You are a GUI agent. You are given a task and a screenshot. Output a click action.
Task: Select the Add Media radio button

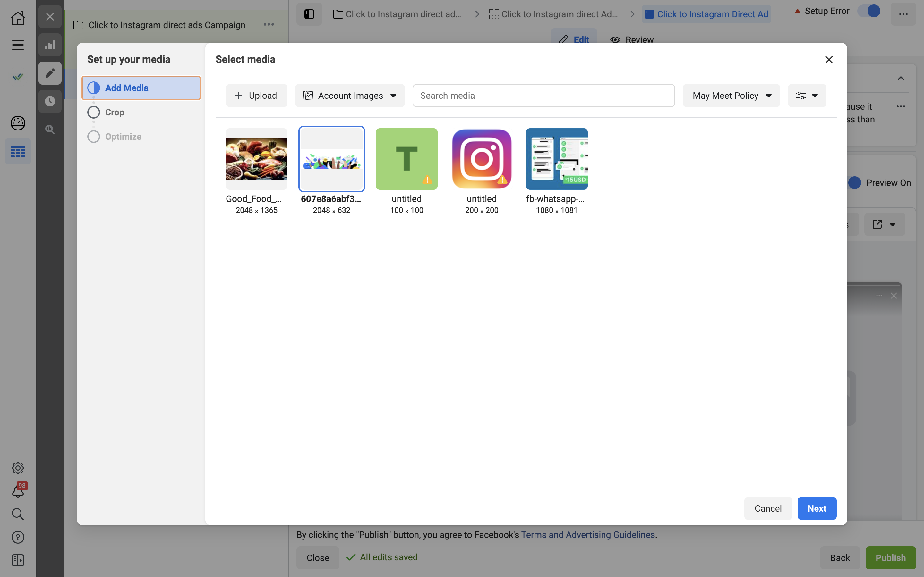pos(94,87)
